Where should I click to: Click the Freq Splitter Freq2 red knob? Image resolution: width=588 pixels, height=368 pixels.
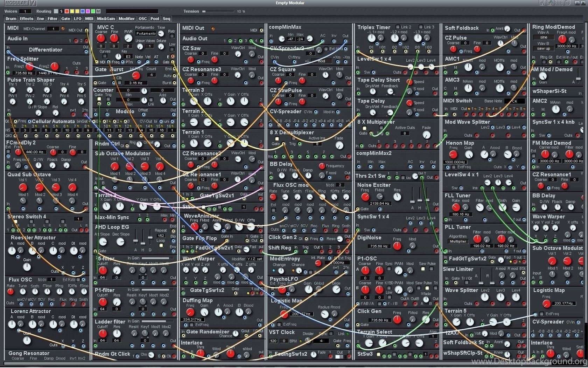click(x=55, y=66)
